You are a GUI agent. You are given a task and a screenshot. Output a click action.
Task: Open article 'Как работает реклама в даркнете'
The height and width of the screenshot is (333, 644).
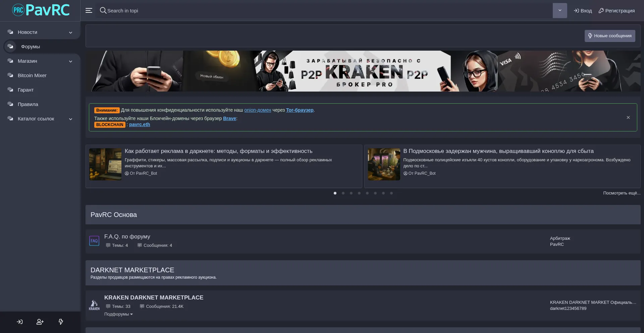[219, 151]
